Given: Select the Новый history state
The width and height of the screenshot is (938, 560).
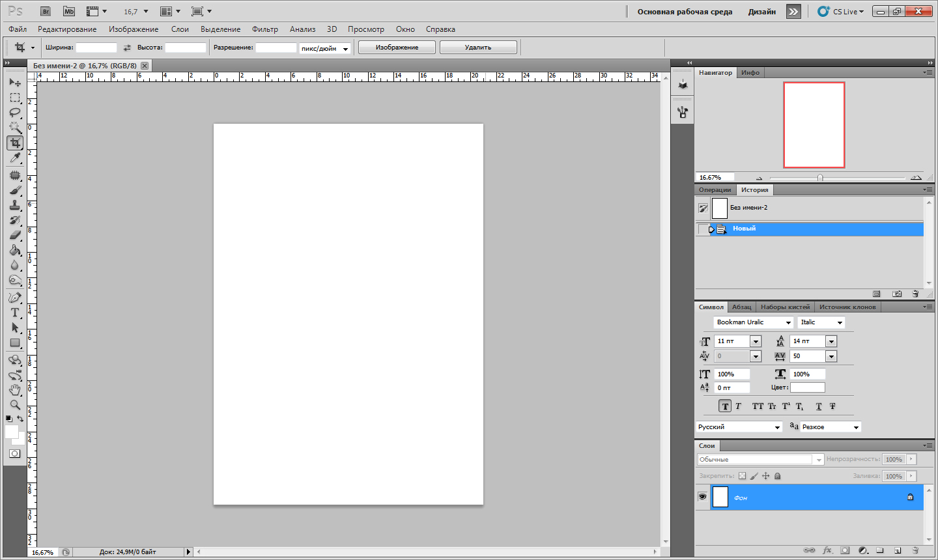Looking at the screenshot, I should click(810, 229).
